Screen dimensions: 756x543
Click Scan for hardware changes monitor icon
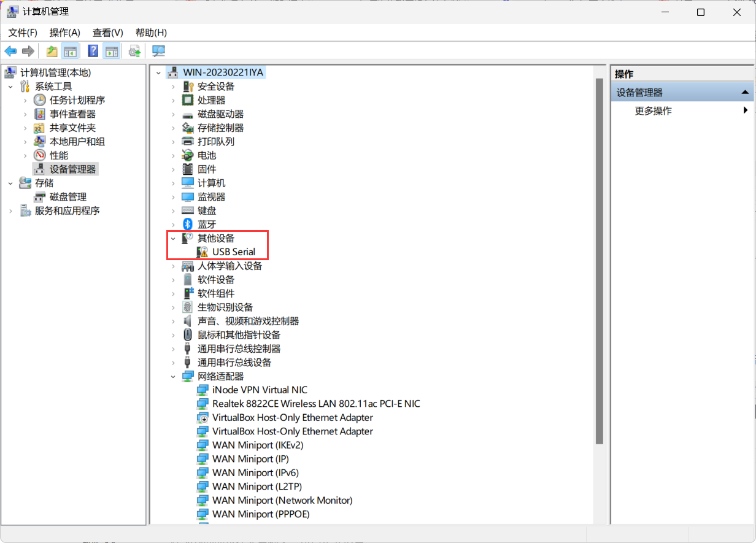pos(158,51)
